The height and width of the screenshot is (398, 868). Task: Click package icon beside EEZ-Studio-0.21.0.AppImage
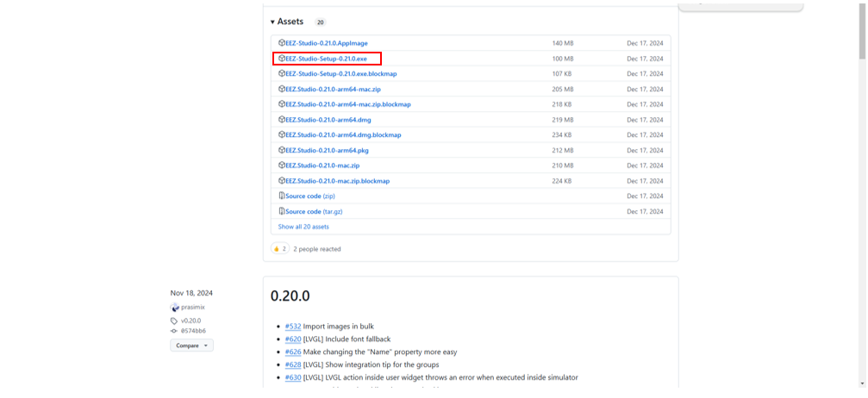[282, 43]
